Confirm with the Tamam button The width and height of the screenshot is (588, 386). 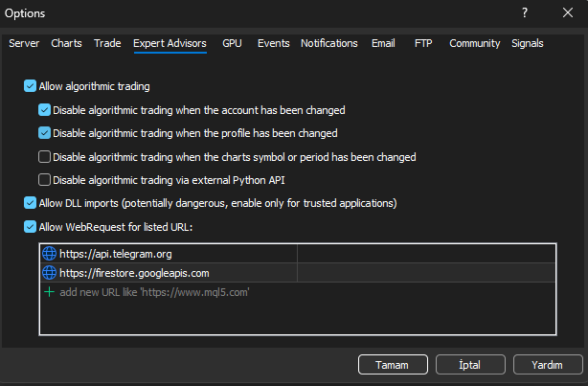coord(393,365)
